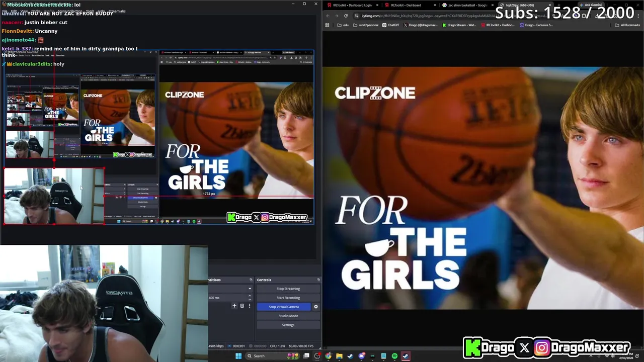Close the IRLToolkit Dashboard Login tab
The width and height of the screenshot is (644, 362).
[x=377, y=5]
